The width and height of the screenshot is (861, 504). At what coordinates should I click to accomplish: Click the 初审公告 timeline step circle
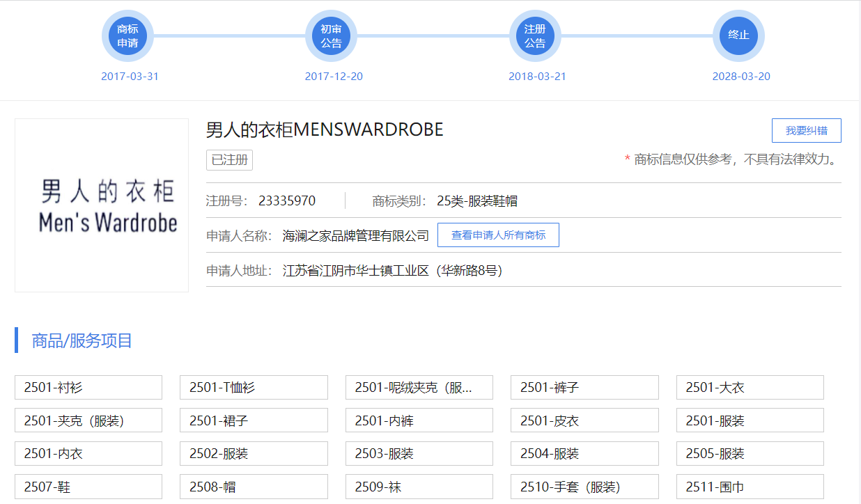click(331, 36)
